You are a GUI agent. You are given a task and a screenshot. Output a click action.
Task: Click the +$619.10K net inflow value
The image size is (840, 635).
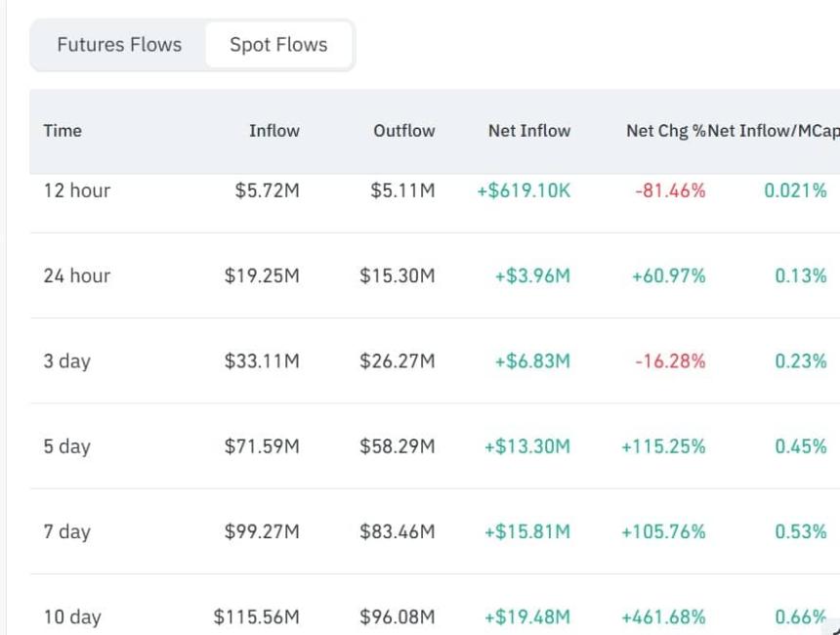524,190
